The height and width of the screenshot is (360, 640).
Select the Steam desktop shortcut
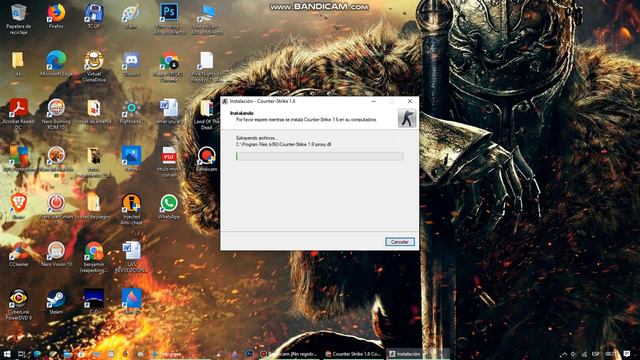coord(56,302)
